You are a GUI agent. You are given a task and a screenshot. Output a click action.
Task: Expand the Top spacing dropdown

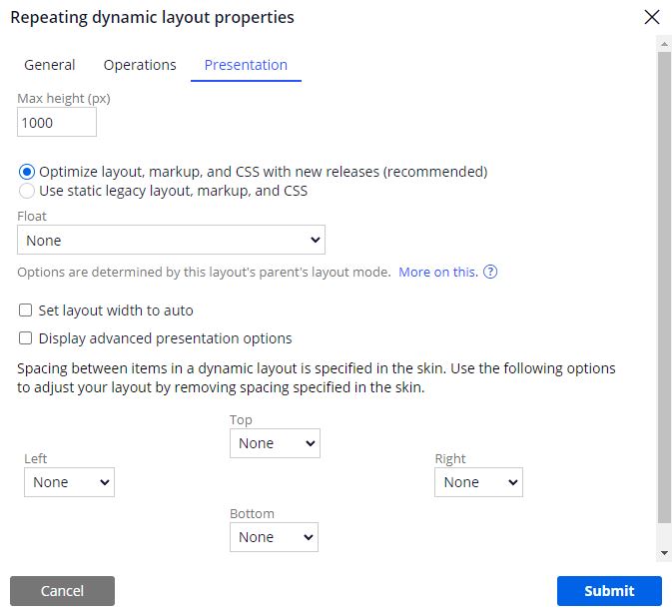[x=275, y=443]
